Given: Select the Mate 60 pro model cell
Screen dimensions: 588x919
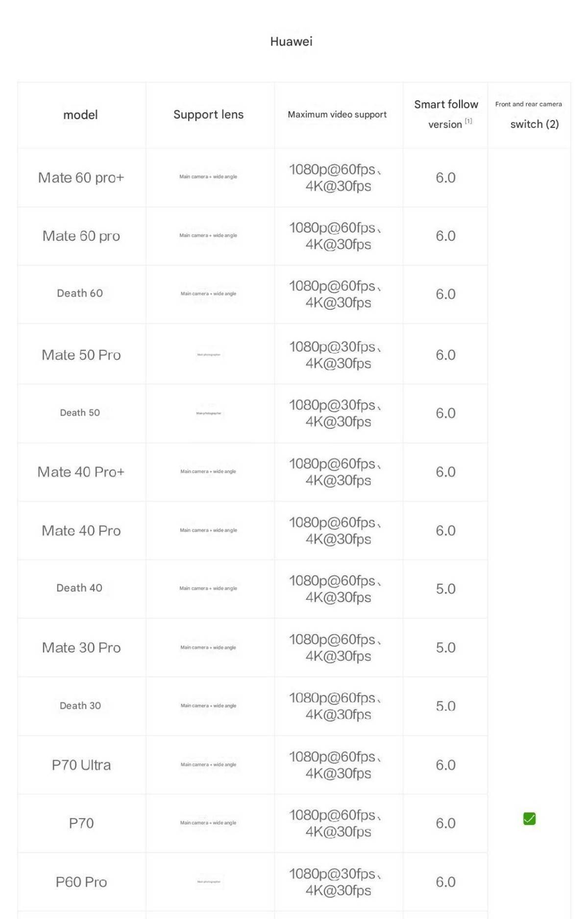Looking at the screenshot, I should 81,236.
